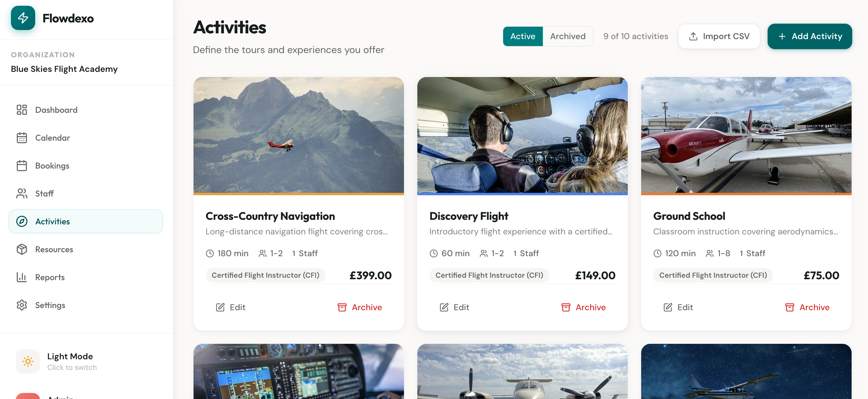This screenshot has width=868, height=399.
Task: Open Dashboard from the sidebar grid icon
Action: coord(22,110)
